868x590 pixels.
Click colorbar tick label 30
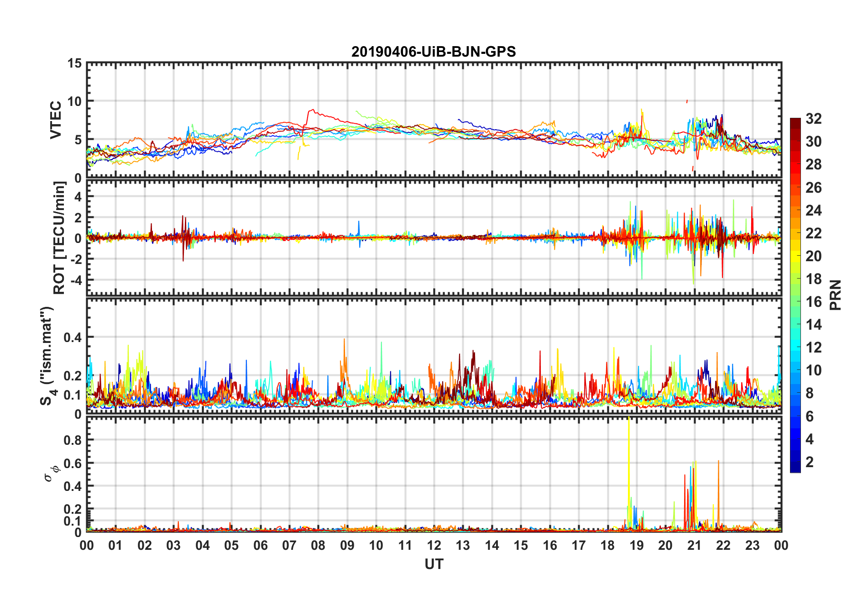pyautogui.click(x=814, y=142)
